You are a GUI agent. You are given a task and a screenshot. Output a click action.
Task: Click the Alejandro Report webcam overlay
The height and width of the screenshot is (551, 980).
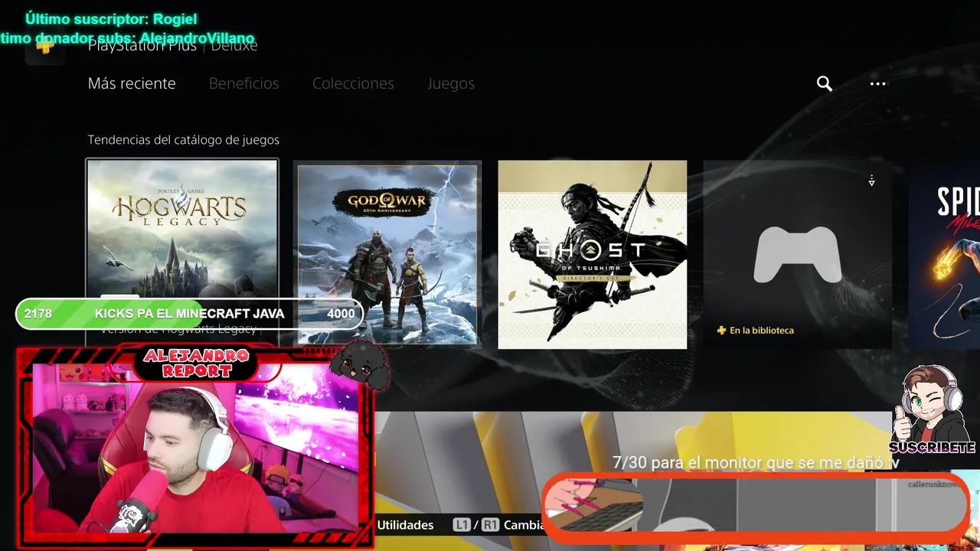click(x=195, y=448)
